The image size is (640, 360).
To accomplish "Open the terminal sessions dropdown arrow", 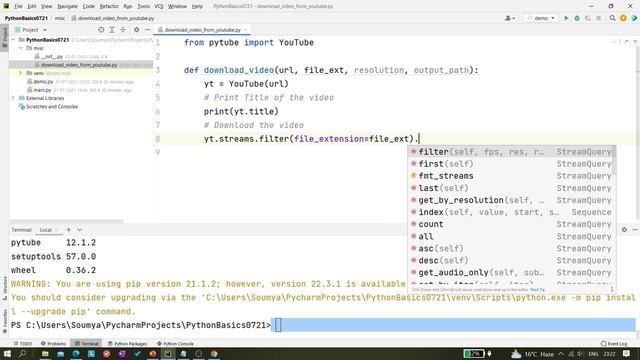I will point(80,230).
